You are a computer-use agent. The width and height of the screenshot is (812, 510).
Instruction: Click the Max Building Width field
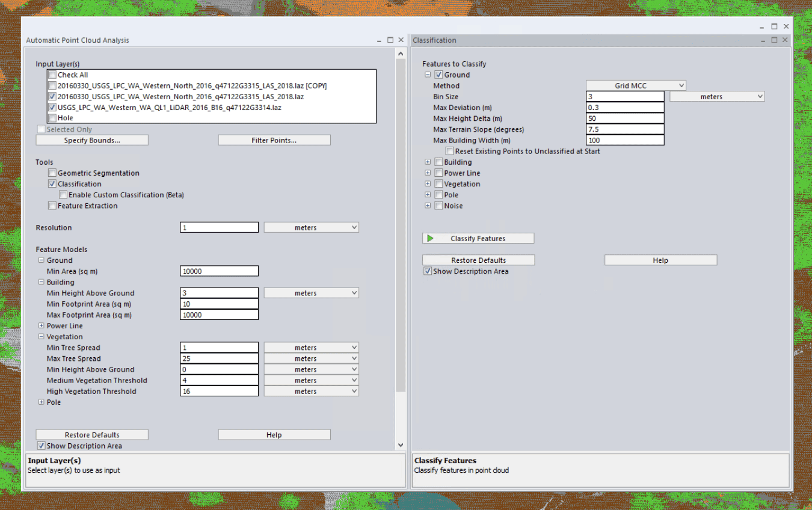click(625, 140)
